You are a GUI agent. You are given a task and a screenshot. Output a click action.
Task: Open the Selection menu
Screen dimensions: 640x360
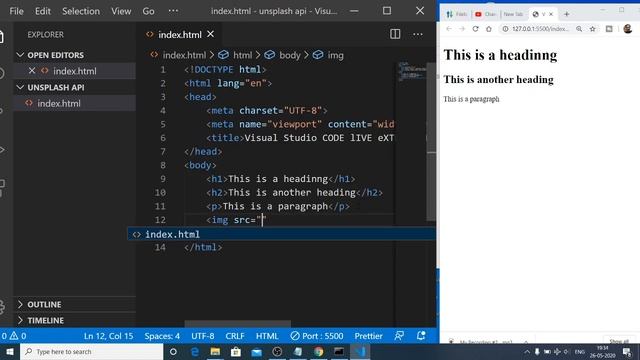pyautogui.click(x=81, y=11)
